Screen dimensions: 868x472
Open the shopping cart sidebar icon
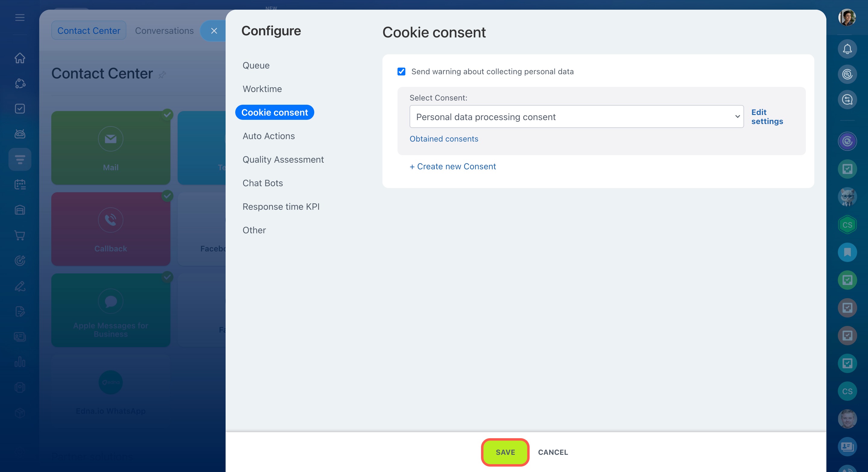pyautogui.click(x=20, y=235)
